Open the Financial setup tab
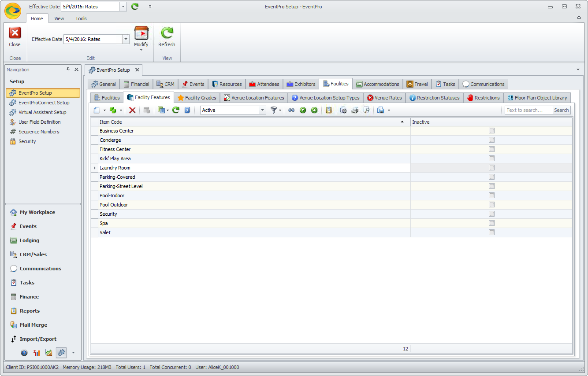The image size is (588, 376). click(136, 84)
